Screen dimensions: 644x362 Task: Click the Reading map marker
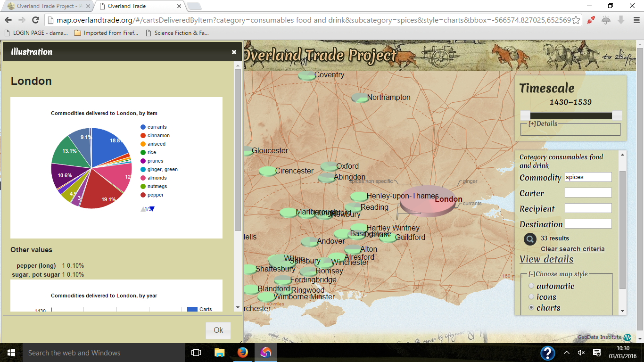click(353, 208)
